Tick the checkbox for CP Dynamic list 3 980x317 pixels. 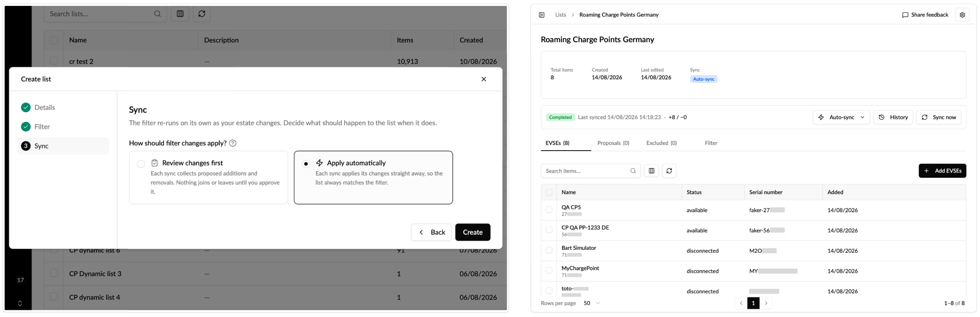coord(54,273)
